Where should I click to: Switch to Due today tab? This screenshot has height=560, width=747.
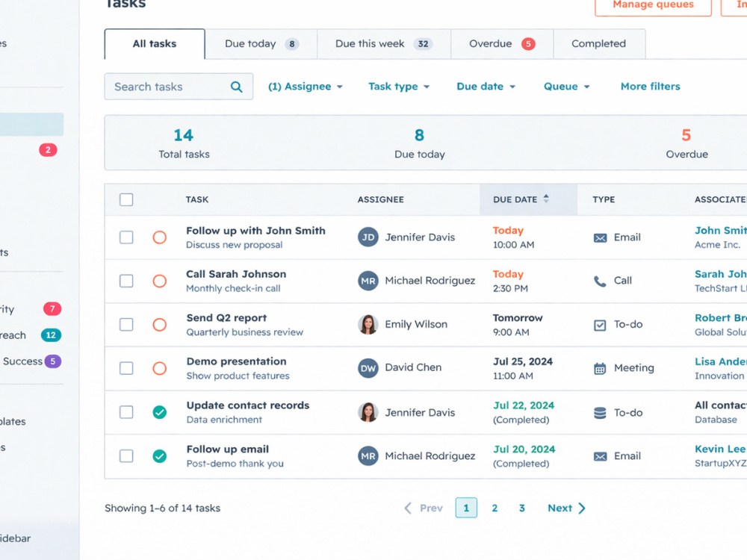coord(261,44)
